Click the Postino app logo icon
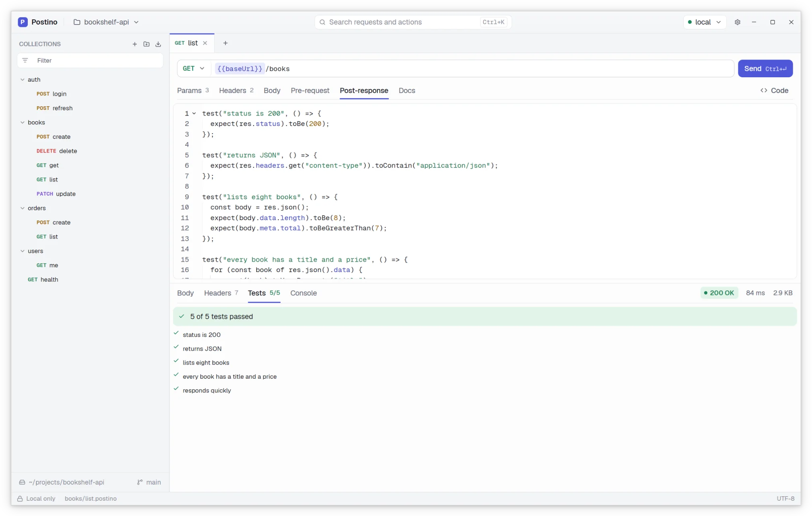The height and width of the screenshot is (516, 812). pos(23,22)
